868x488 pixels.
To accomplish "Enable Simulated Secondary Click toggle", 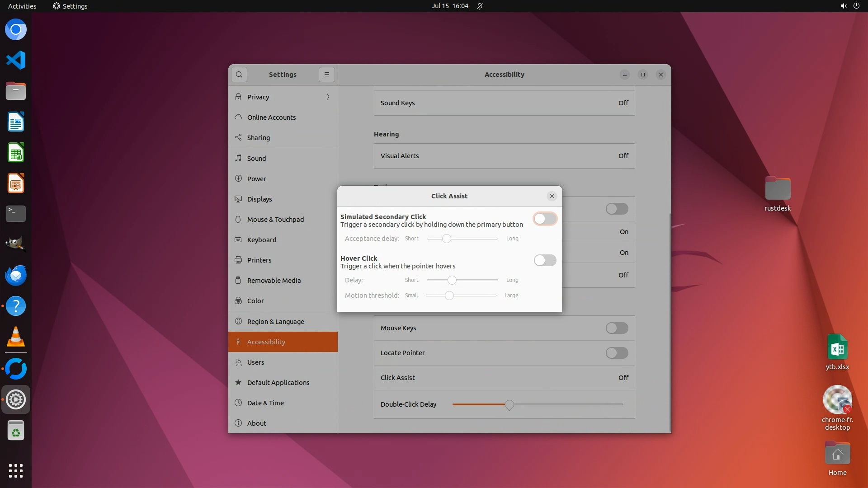I will (x=545, y=219).
